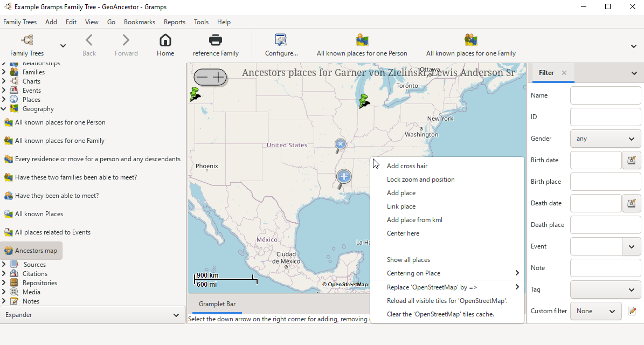Open the Families category in sidebar
644x345 pixels.
(x=33, y=72)
